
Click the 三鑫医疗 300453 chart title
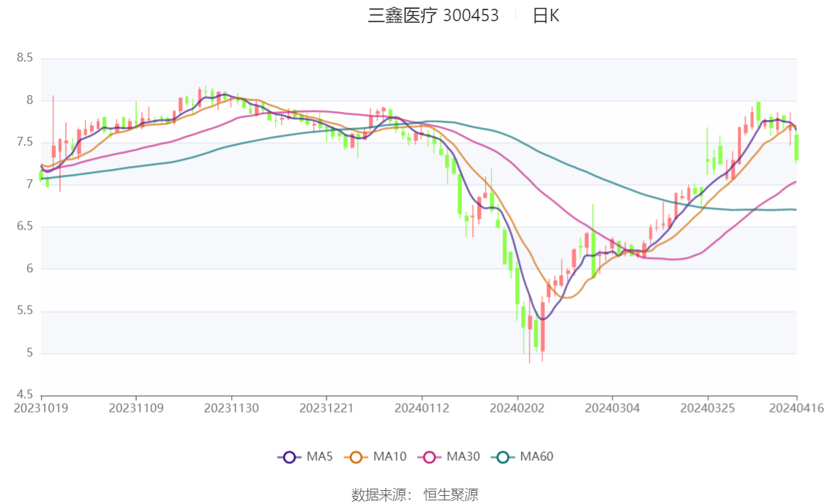point(433,16)
